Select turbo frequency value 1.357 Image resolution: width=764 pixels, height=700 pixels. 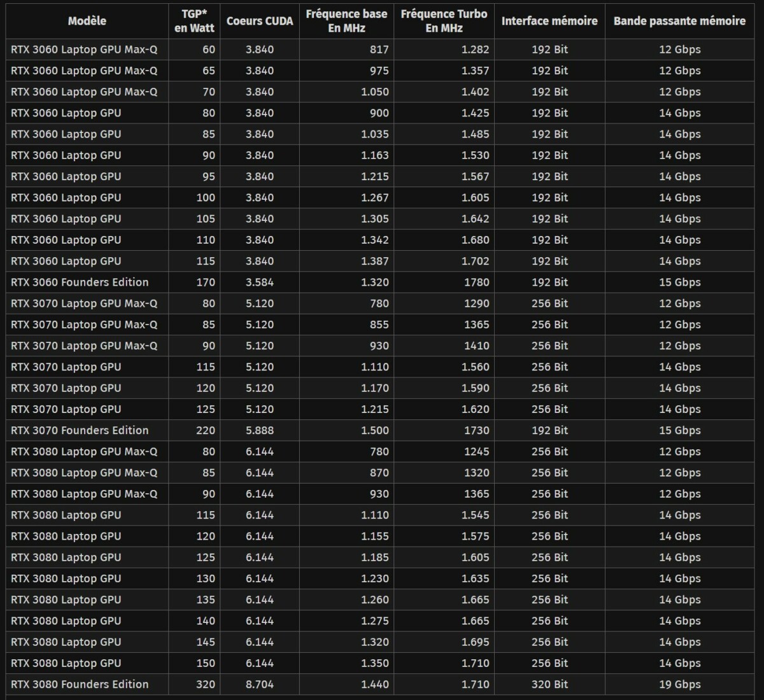[476, 71]
